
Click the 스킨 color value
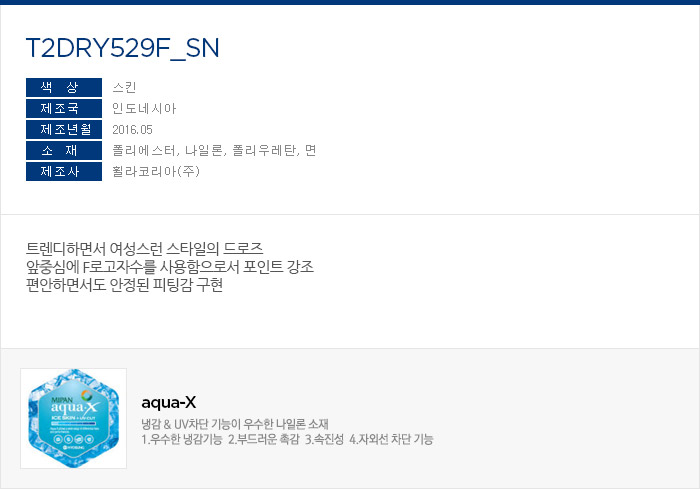(x=124, y=88)
